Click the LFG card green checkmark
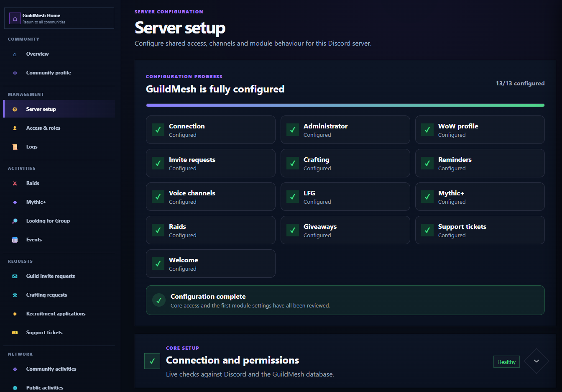This screenshot has width=562, height=392. [x=293, y=197]
